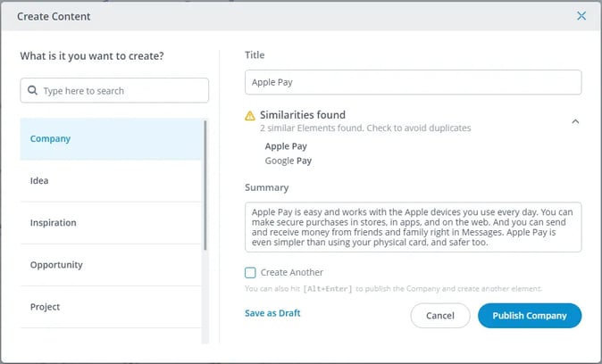Click the Similarities found heading
602x364 pixels.
pos(303,115)
